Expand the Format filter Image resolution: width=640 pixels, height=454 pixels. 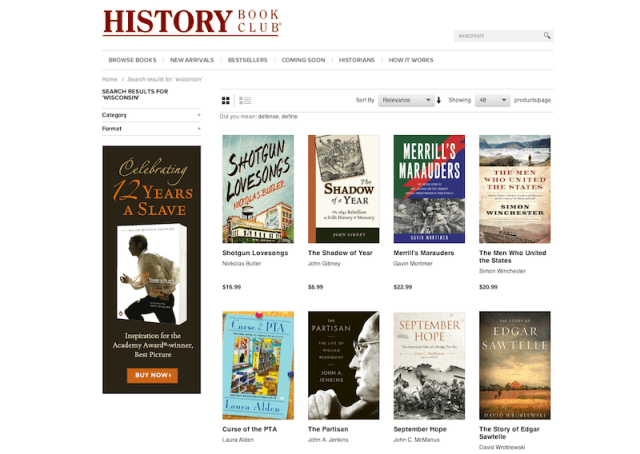tap(151, 129)
